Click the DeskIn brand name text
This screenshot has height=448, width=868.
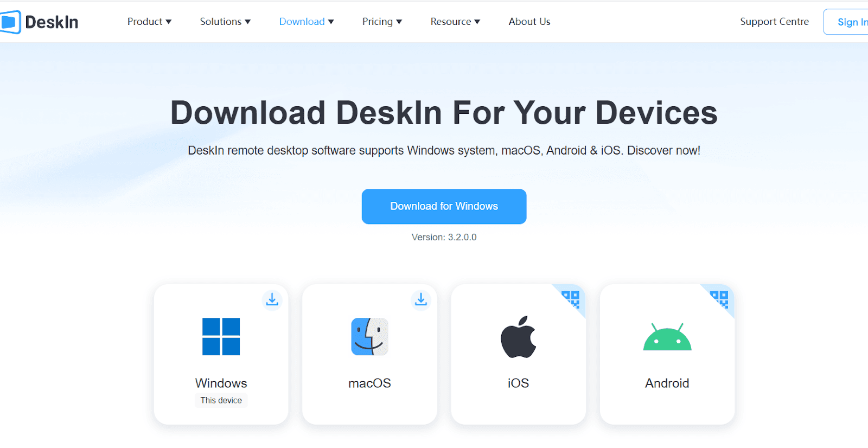(52, 22)
